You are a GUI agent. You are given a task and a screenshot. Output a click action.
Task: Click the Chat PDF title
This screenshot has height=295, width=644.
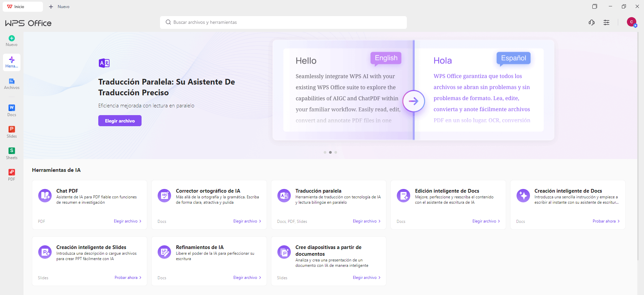(67, 191)
